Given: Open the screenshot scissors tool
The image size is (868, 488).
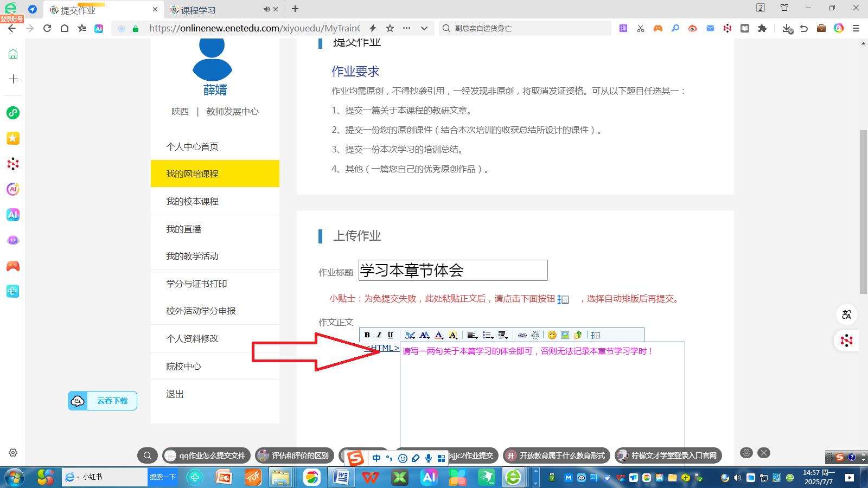Looking at the screenshot, I should point(641,28).
